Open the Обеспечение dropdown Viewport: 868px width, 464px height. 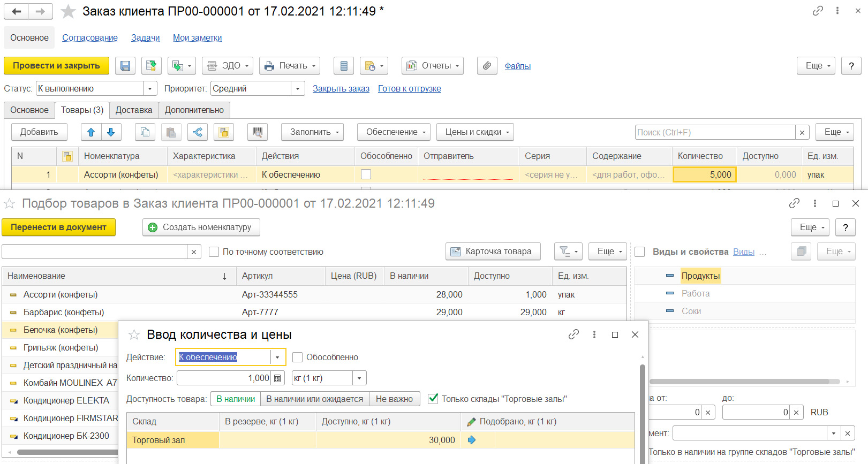pos(395,132)
